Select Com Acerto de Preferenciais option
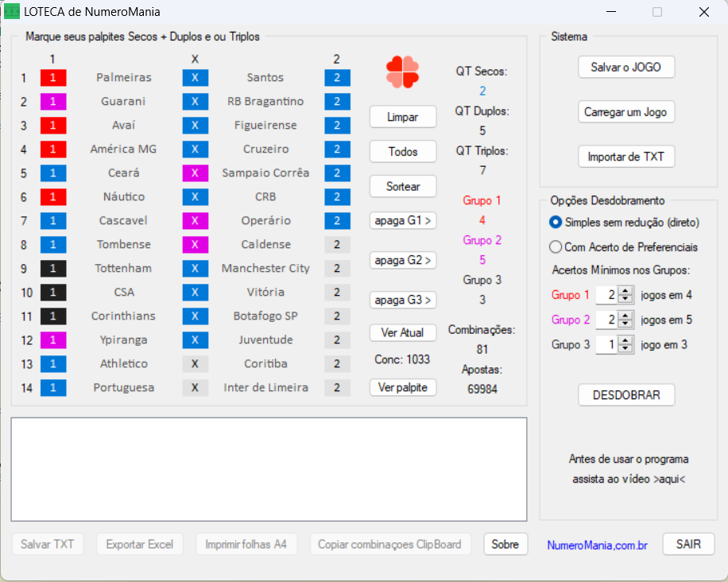 pos(624,247)
